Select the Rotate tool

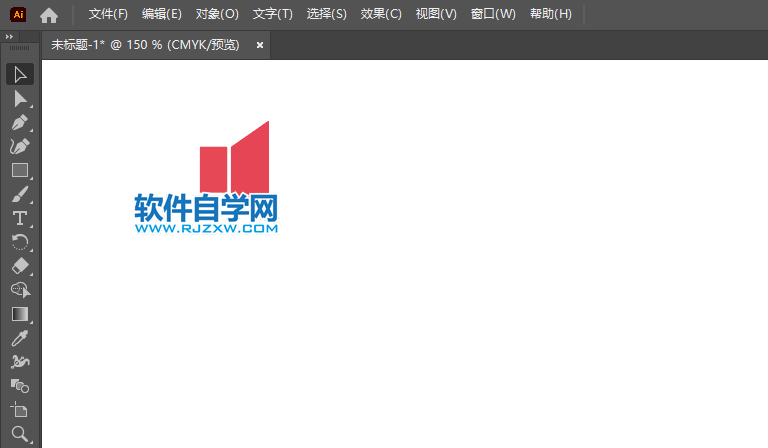(20, 242)
